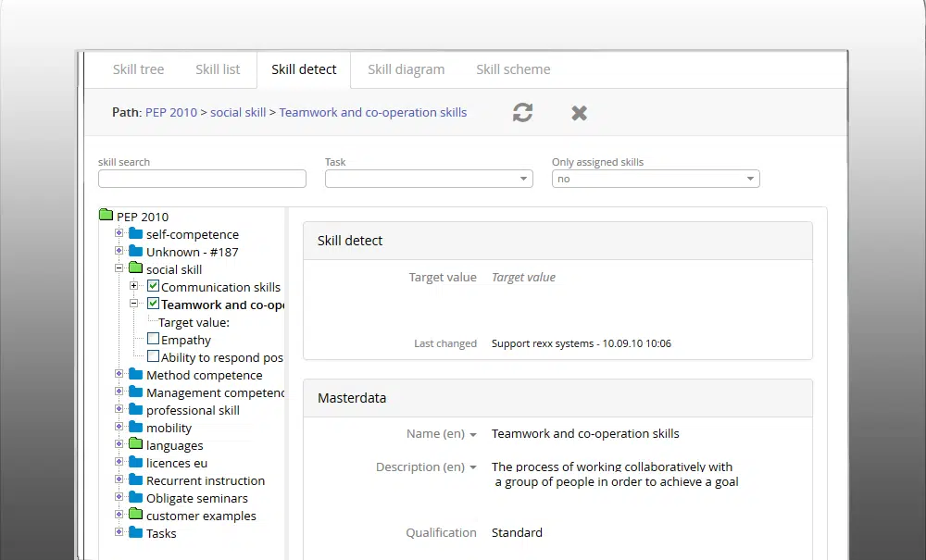Click the blue folder icon beside Tasks
The image size is (926, 560).
[133, 533]
